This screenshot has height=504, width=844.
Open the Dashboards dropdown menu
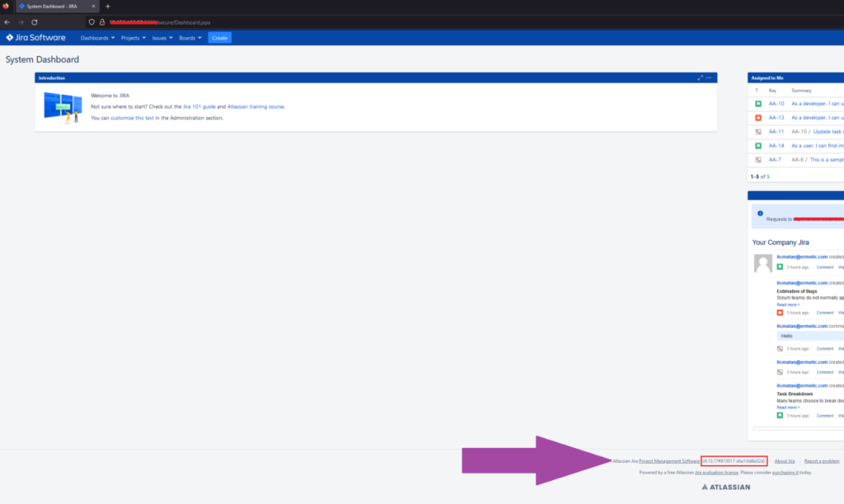point(97,38)
